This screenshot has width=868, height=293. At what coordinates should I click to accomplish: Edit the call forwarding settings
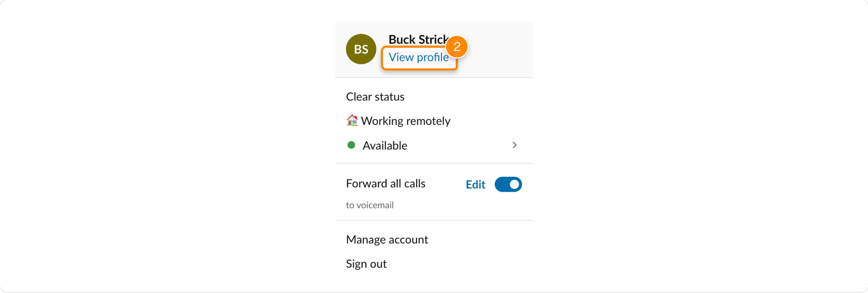[x=475, y=184]
